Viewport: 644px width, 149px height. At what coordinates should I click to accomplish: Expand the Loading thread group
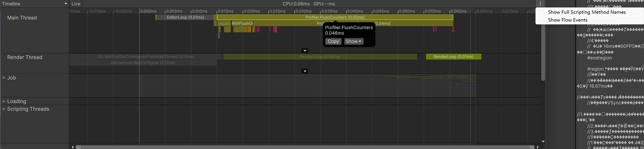[4, 101]
